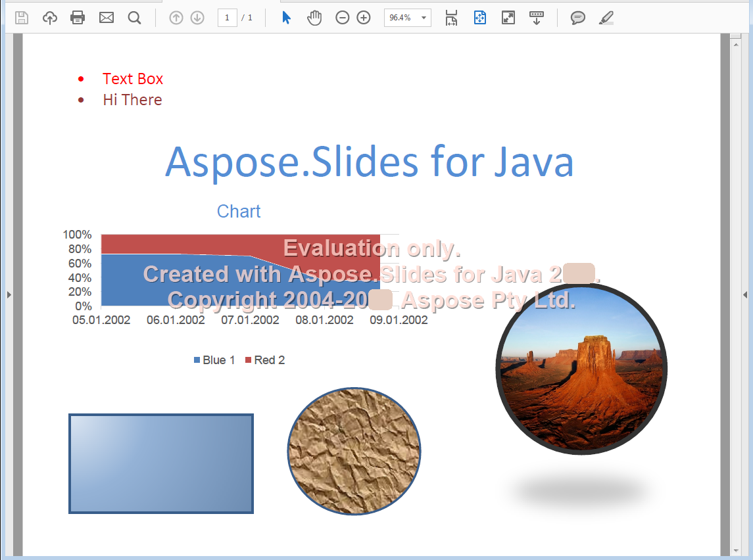
Task: Click the 100% axis label
Action: coord(77,235)
